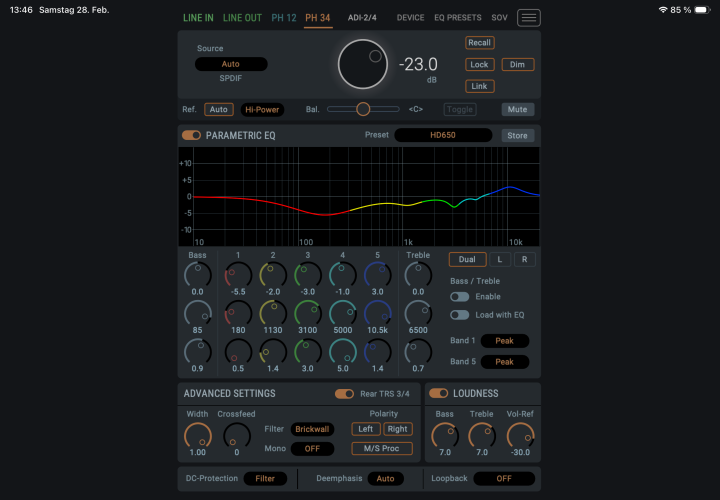Image resolution: width=720 pixels, height=500 pixels.
Task: Click the Bass gain knob in EQ
Action: point(198,274)
